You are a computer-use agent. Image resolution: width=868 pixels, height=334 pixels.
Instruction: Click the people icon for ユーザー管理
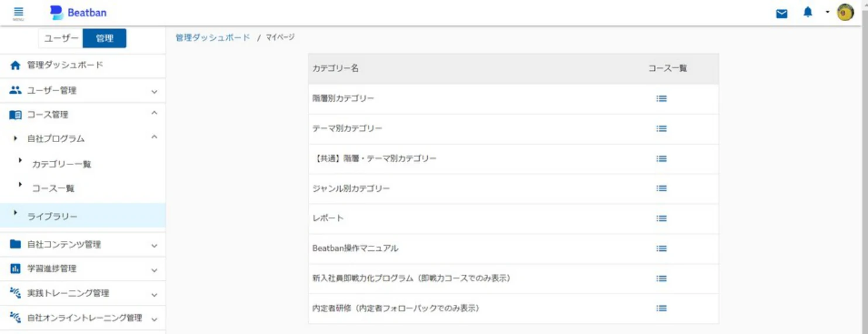click(15, 90)
